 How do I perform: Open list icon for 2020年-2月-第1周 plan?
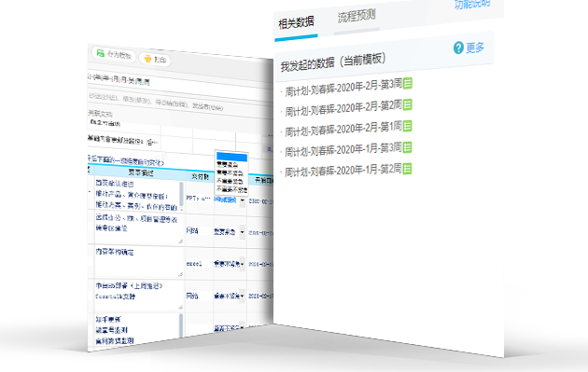point(408,126)
